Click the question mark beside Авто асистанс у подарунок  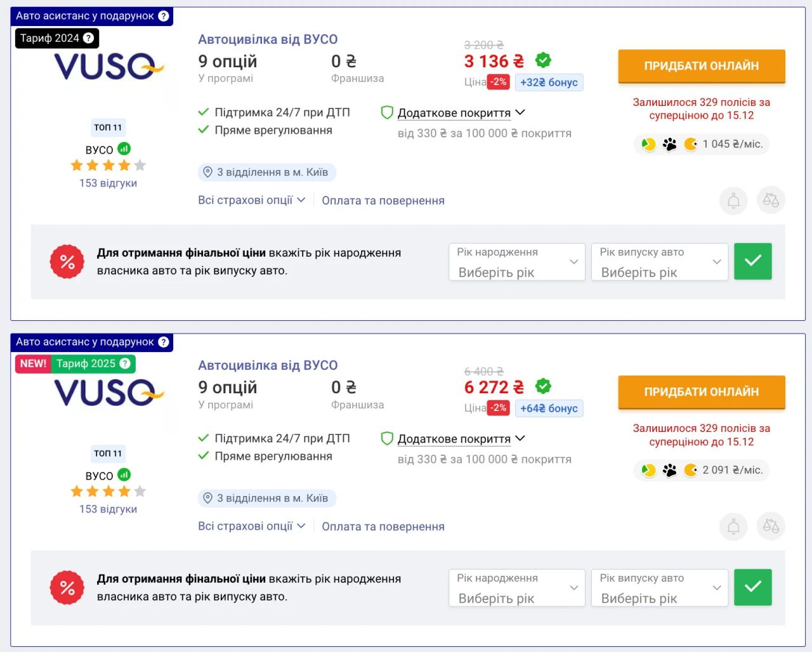coord(164,16)
